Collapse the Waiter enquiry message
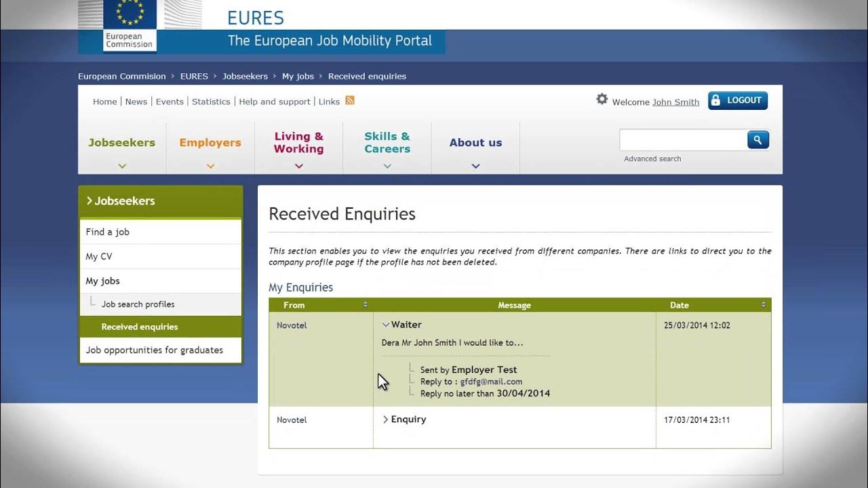868x488 pixels. pyautogui.click(x=386, y=325)
